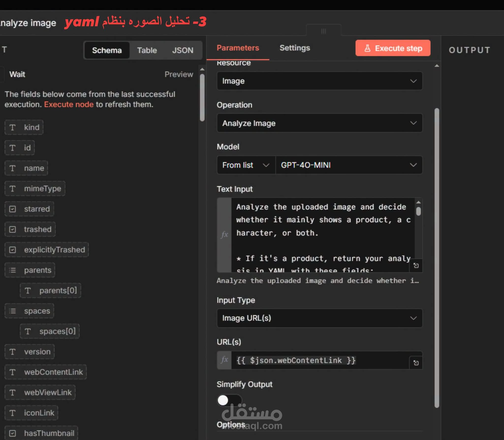Open the Settings tab

pyautogui.click(x=295, y=48)
